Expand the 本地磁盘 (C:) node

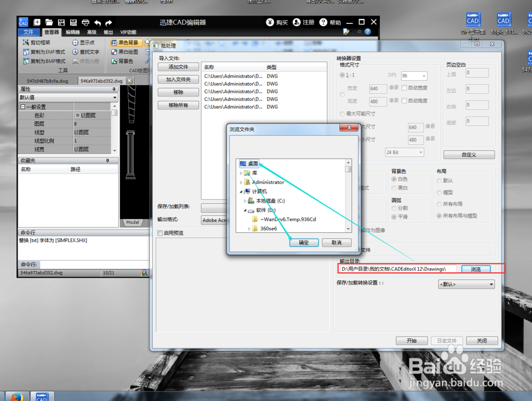pos(245,201)
